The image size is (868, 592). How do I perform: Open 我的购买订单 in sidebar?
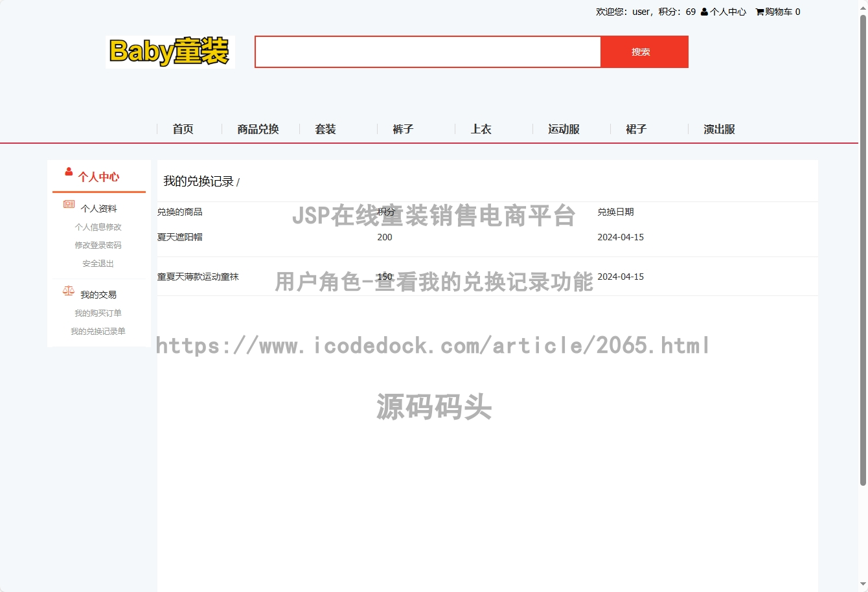[x=98, y=313]
